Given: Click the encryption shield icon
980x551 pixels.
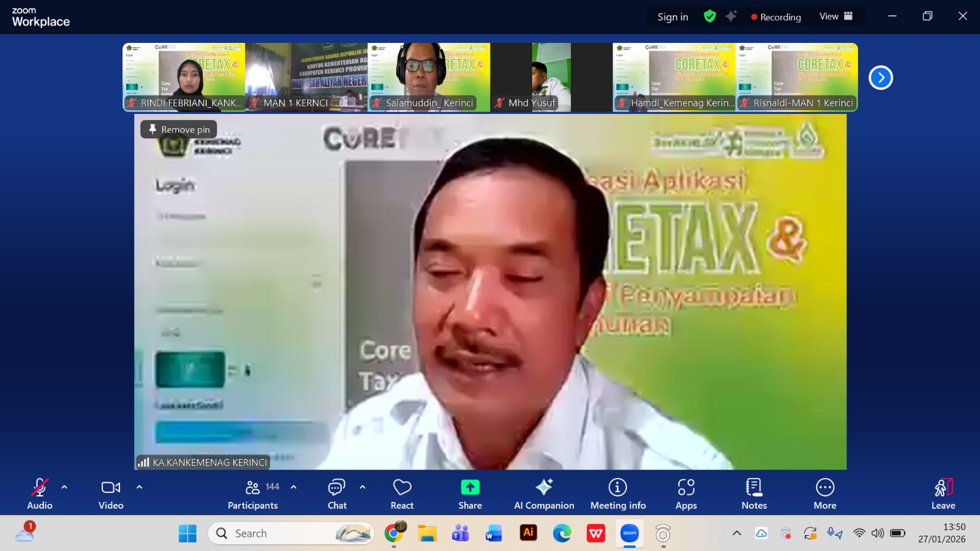Looking at the screenshot, I should point(710,17).
